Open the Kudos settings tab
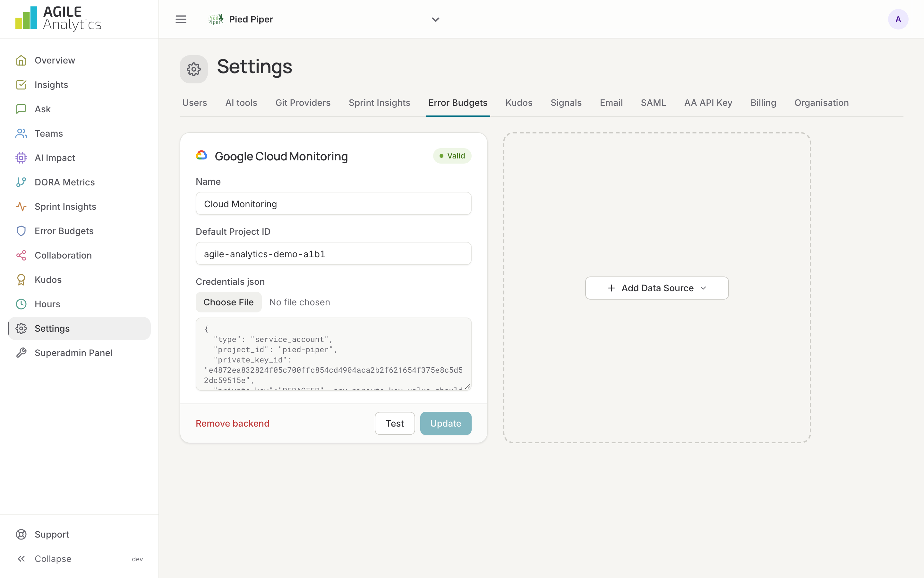 point(519,103)
